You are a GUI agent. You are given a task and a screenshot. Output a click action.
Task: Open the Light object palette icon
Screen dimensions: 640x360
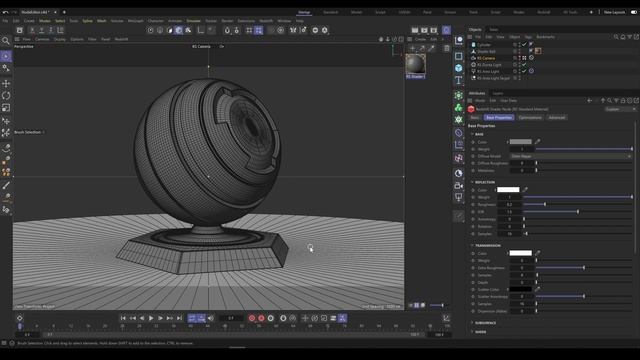[x=459, y=198]
